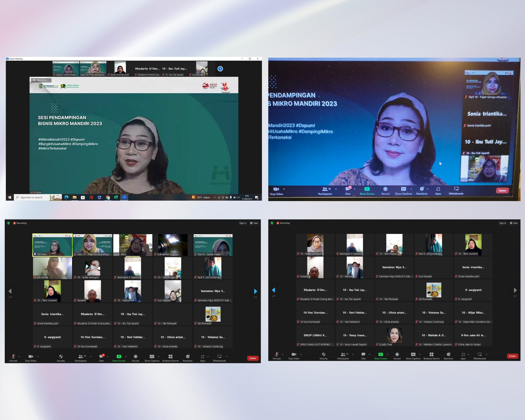Viewport: 525px width, 420px height.
Task: Unmute microphone in bottom-left Zoom window
Action: point(13,356)
